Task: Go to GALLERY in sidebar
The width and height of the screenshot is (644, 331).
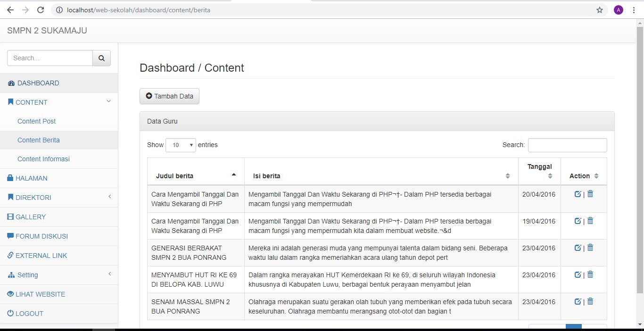Action: (x=31, y=217)
